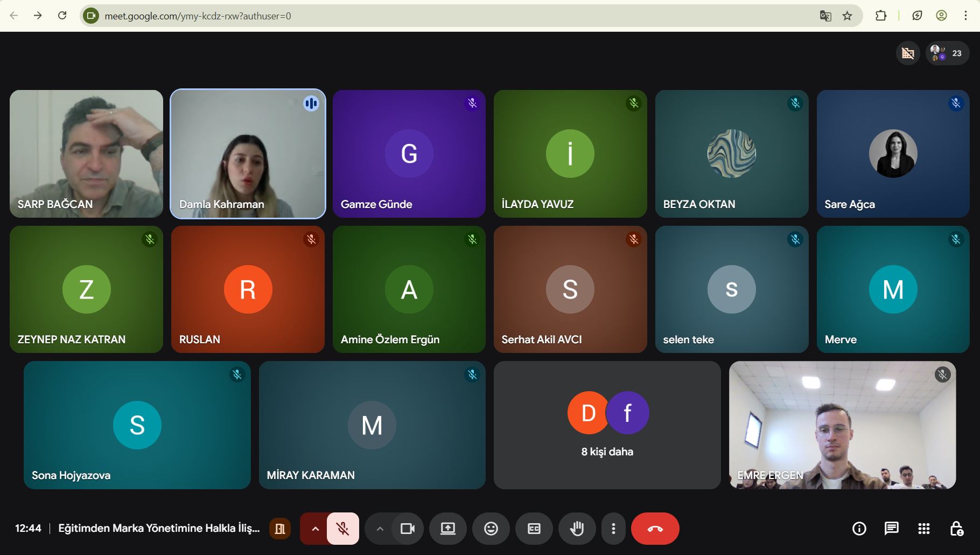Raise your hand in the meeting
Viewport: 980px width, 555px height.
click(x=577, y=529)
